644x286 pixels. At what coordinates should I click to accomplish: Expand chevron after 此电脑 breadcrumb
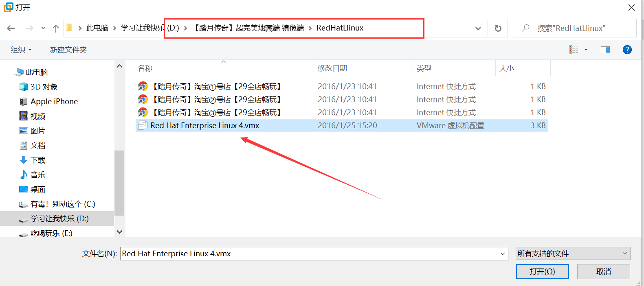click(x=114, y=28)
